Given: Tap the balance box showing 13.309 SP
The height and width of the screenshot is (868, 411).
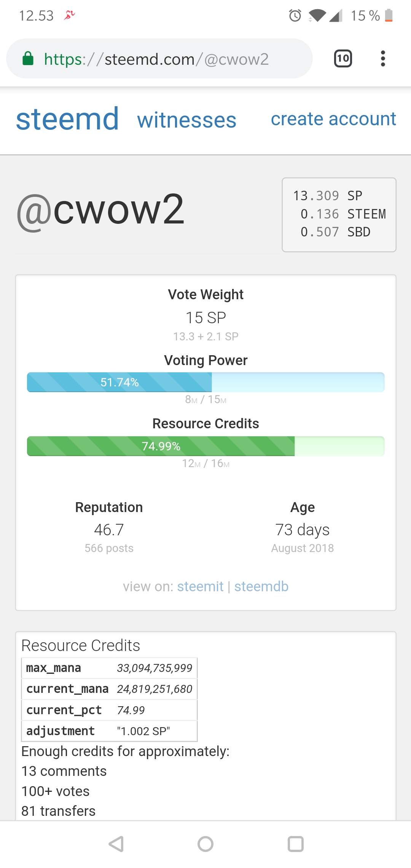Looking at the screenshot, I should (339, 214).
